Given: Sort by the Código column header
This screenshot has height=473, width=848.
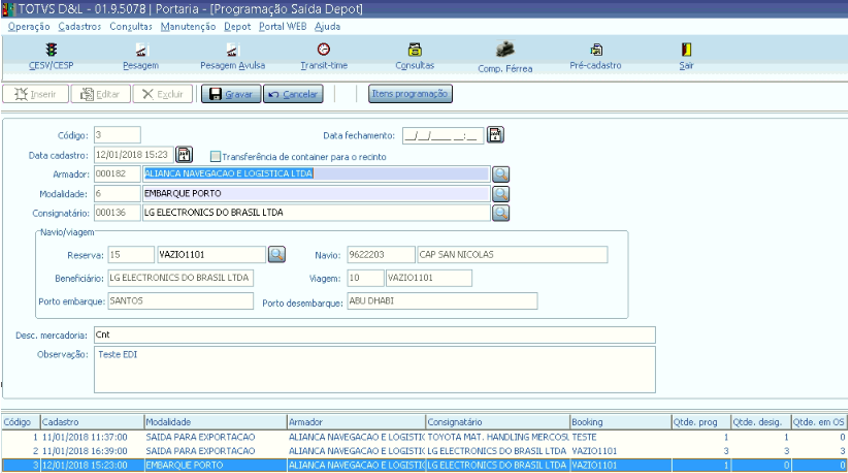Looking at the screenshot, I should (21, 422).
